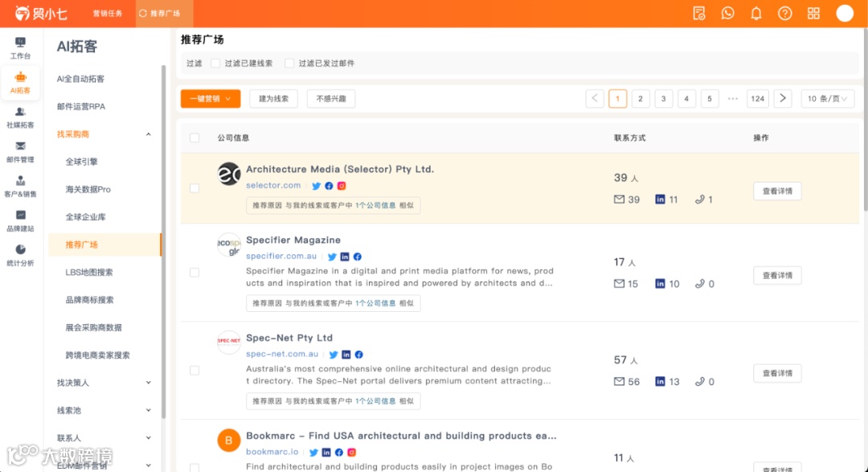Screen dimensions: 868x472
Task: Toggle select-all checkbox in table header
Action: 194,138
